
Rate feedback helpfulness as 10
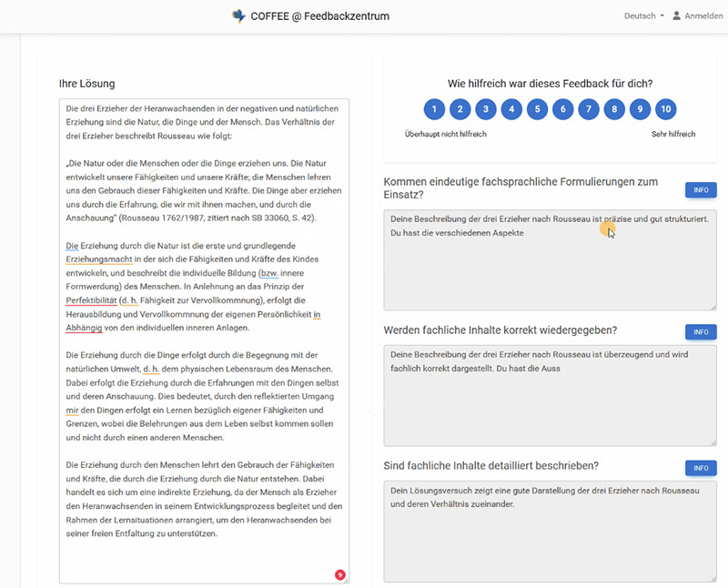pos(666,109)
